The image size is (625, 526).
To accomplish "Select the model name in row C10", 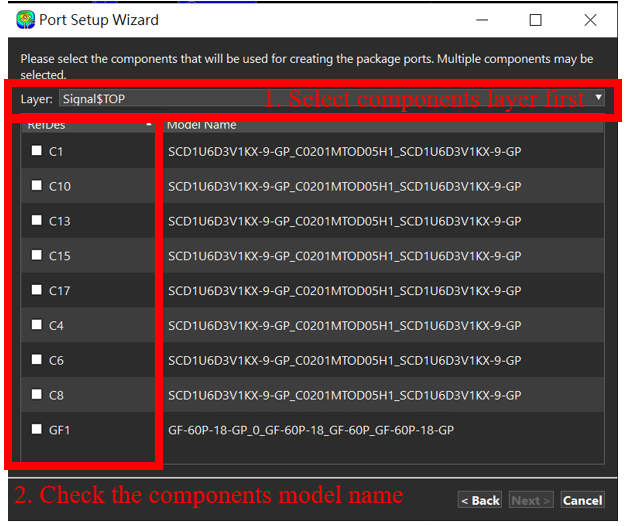I will [344, 186].
